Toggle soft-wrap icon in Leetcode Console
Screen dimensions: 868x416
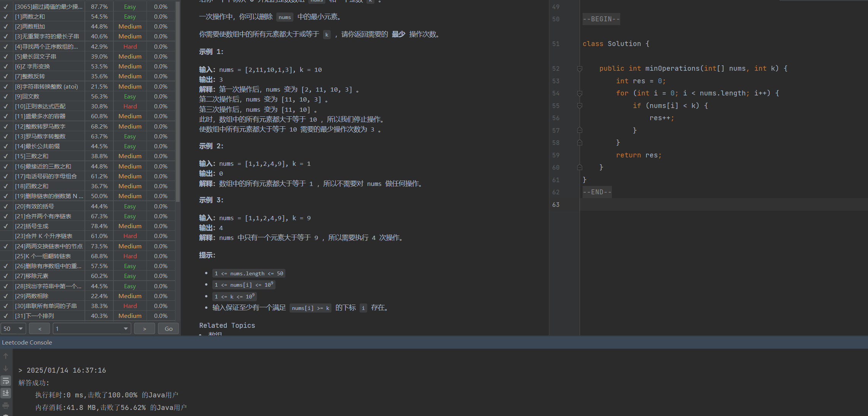point(6,381)
